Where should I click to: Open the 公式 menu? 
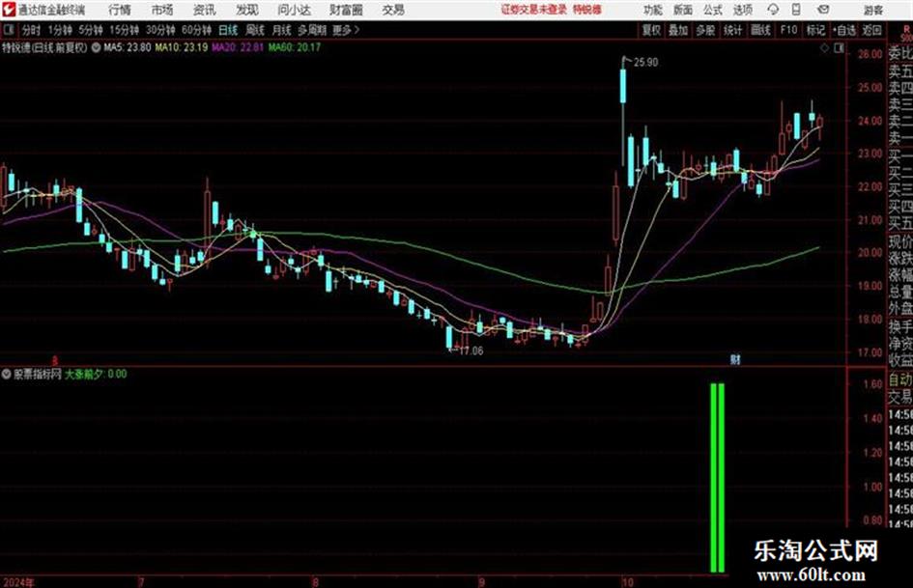point(713,10)
